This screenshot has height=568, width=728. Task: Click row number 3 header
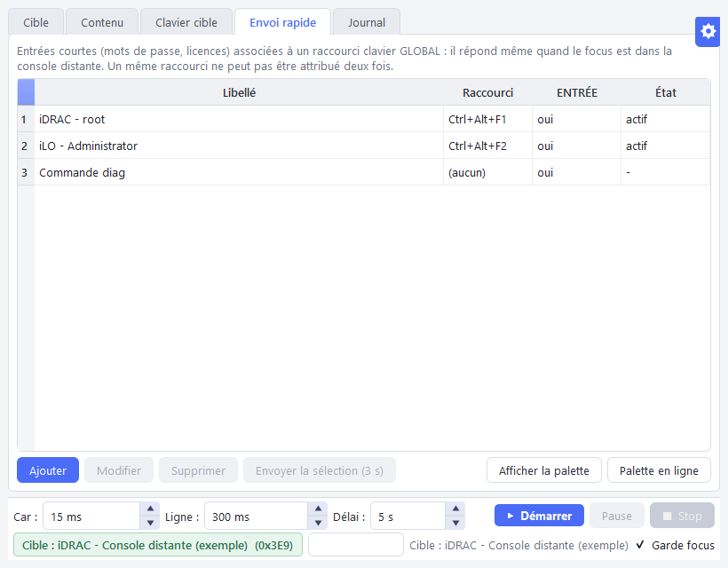[26, 173]
